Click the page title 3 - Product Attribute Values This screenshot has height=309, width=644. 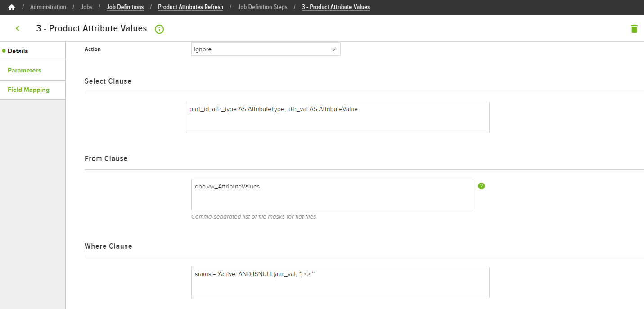pos(91,28)
